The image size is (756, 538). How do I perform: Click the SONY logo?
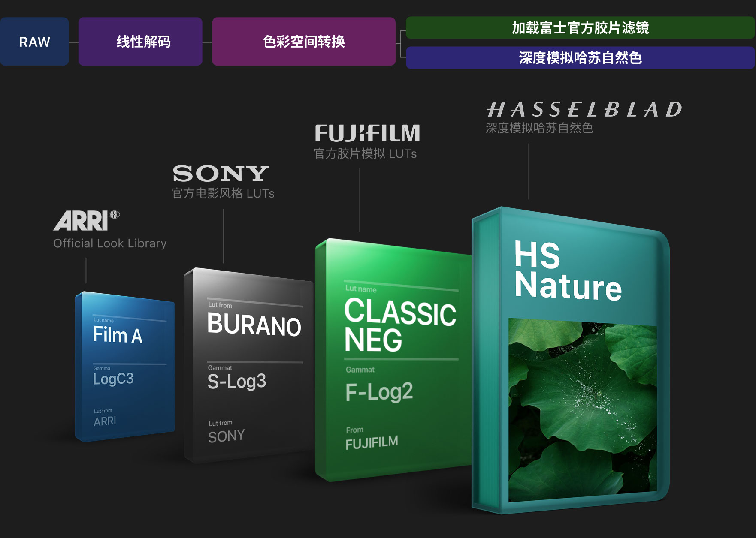click(x=221, y=174)
